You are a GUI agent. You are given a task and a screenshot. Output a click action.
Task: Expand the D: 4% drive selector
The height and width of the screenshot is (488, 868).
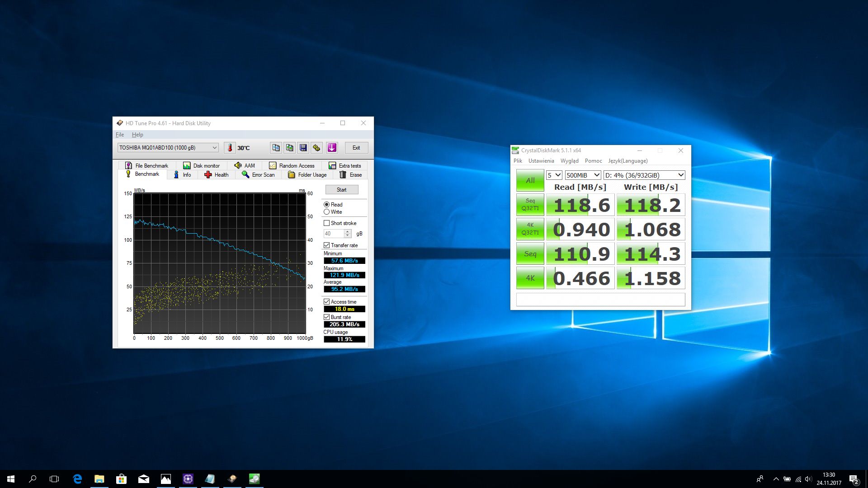pos(644,175)
